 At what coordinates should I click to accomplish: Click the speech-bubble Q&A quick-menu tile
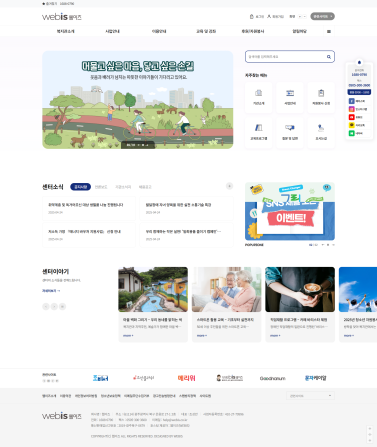(x=290, y=132)
